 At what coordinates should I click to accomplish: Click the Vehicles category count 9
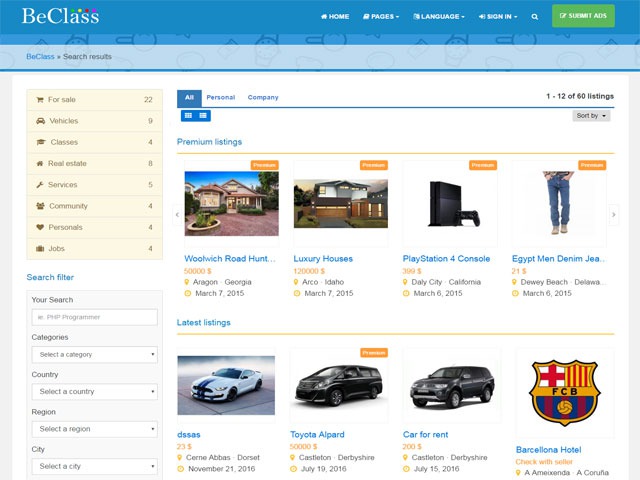click(x=150, y=121)
